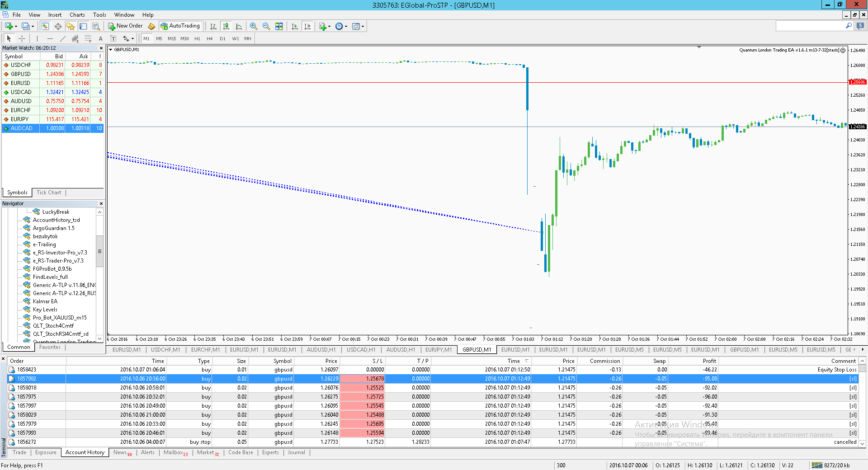Select the horizontal line drawing tool
This screenshot has height=470, width=868.
[50, 38]
